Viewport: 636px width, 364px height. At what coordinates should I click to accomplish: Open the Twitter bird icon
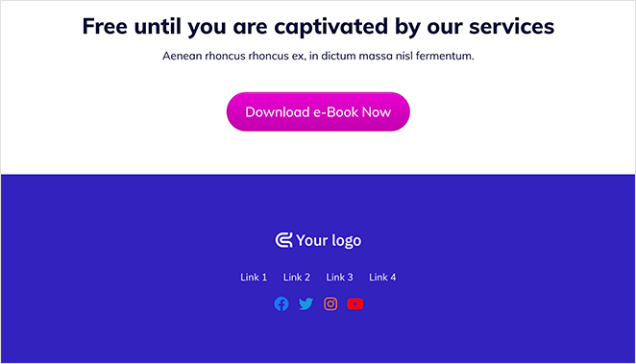[306, 303]
